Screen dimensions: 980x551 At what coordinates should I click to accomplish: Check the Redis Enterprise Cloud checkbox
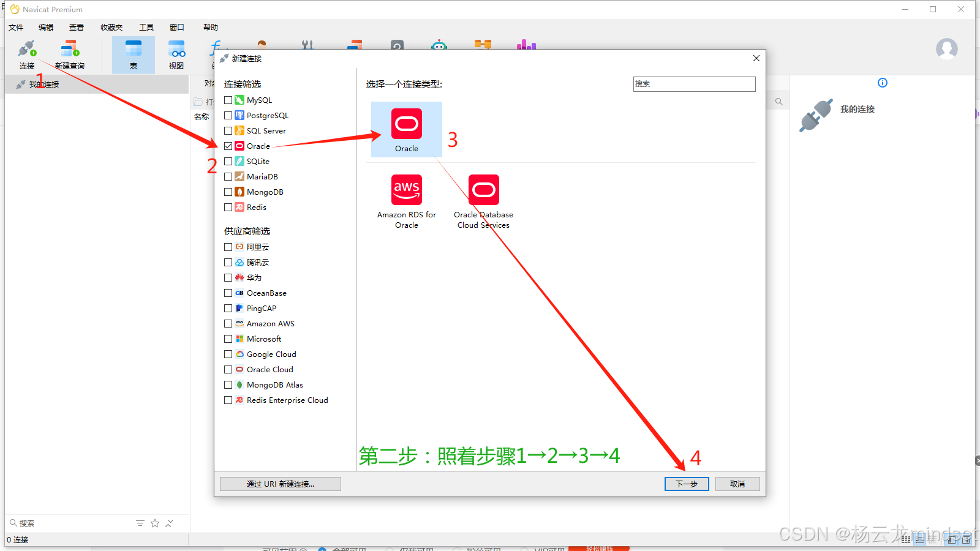[228, 400]
